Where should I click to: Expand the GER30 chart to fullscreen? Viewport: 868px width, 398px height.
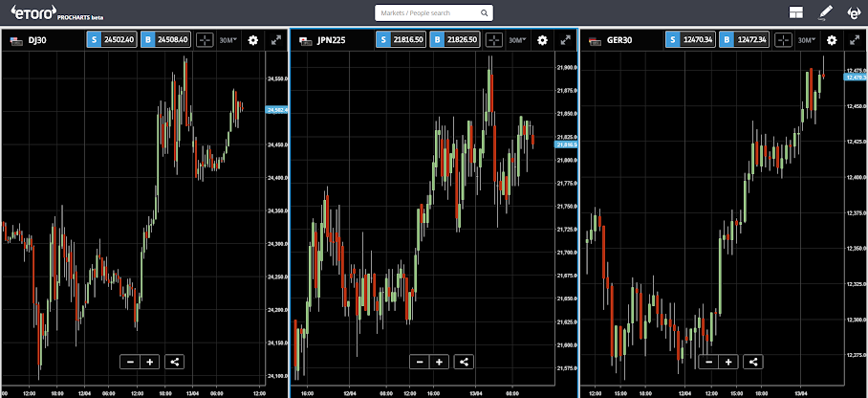pos(855,40)
